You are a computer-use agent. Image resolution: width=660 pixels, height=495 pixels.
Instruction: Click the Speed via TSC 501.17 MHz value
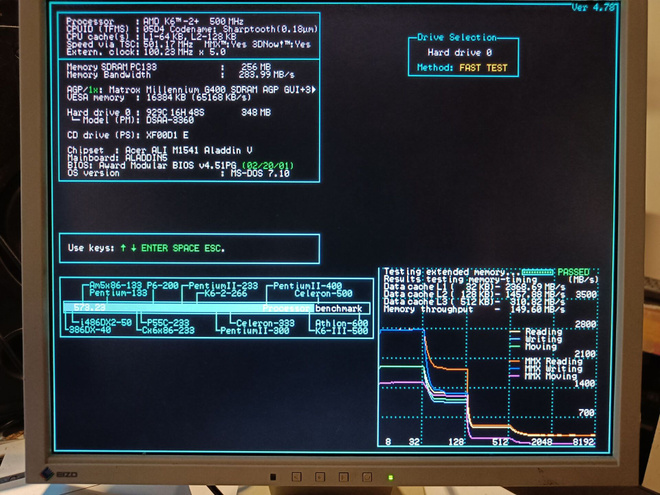pos(168,45)
